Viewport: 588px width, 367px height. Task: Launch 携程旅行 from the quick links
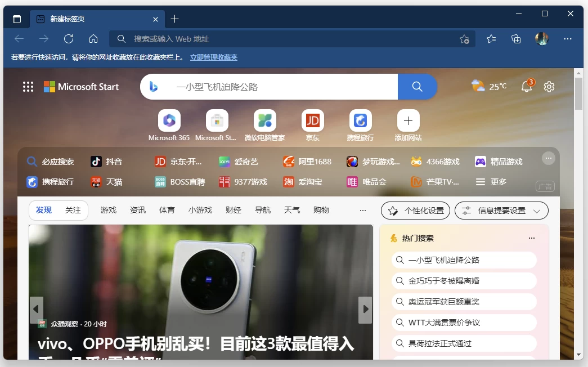(360, 121)
